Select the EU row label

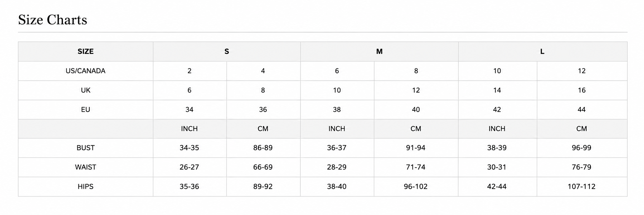[x=86, y=110]
